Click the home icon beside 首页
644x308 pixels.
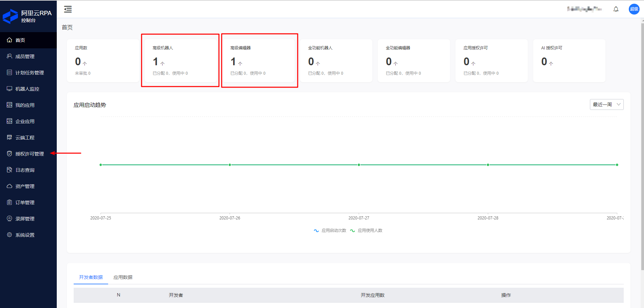tap(9, 40)
